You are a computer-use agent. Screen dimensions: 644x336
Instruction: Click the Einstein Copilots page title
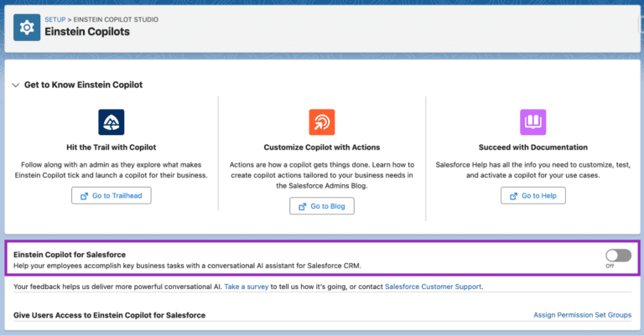click(87, 32)
